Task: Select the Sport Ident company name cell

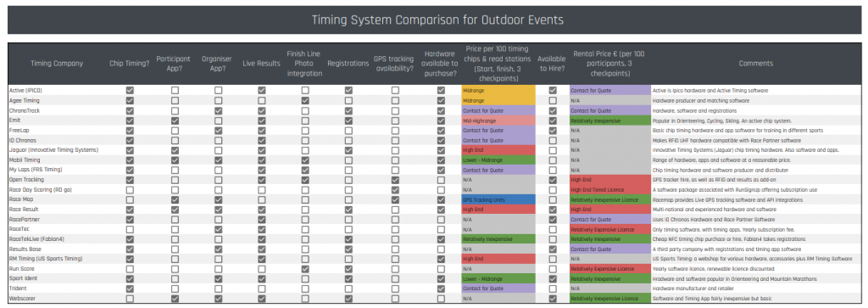Action: pos(58,278)
